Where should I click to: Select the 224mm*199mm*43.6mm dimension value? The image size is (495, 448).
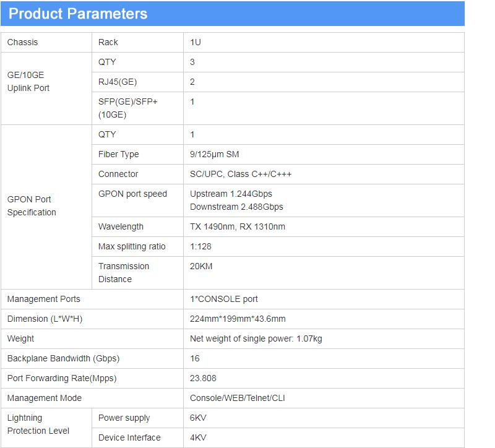[x=238, y=319]
